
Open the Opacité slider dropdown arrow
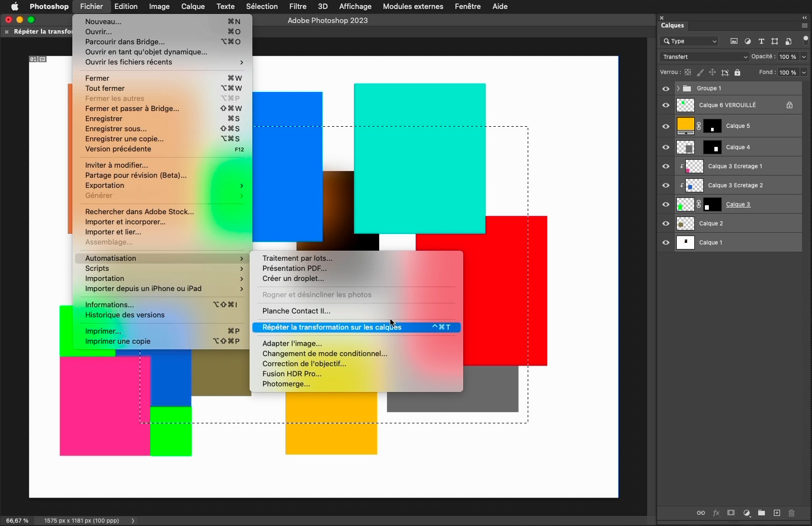coord(804,57)
